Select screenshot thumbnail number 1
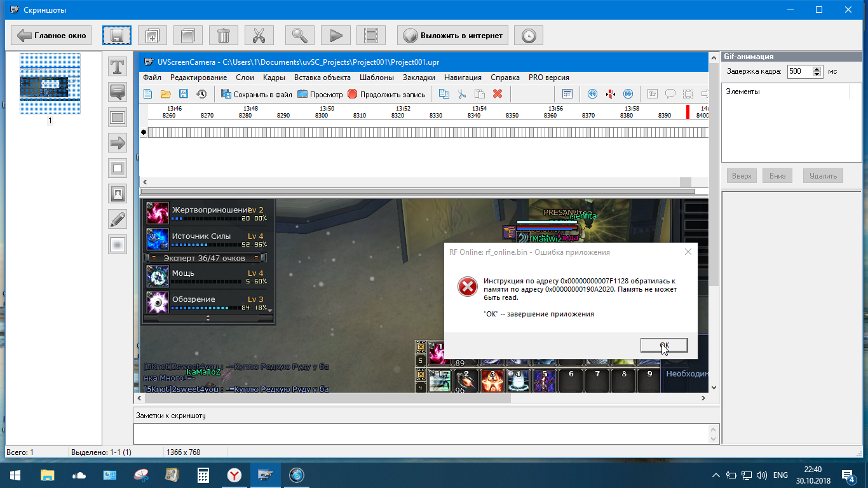Viewport: 868px width, 488px height. [x=50, y=84]
